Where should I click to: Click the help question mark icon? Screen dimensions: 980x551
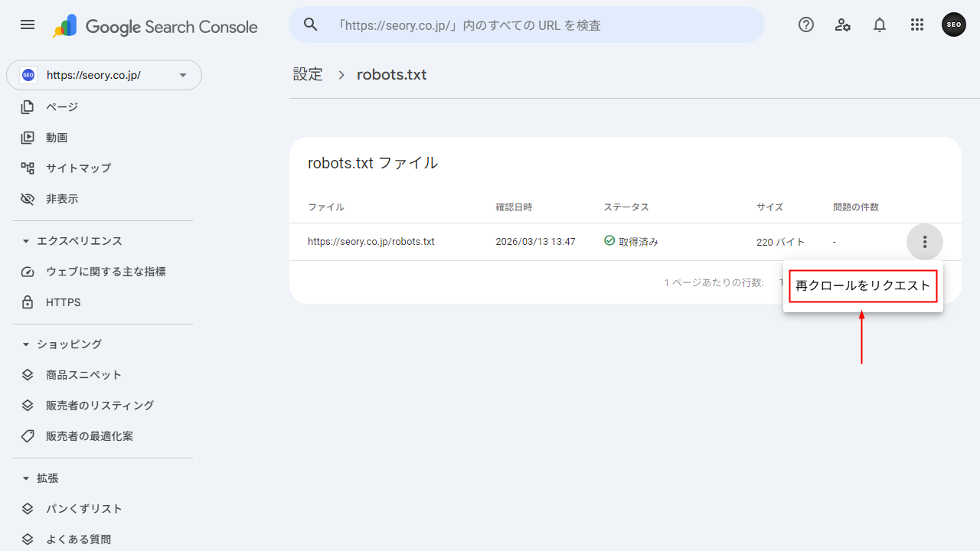805,24
